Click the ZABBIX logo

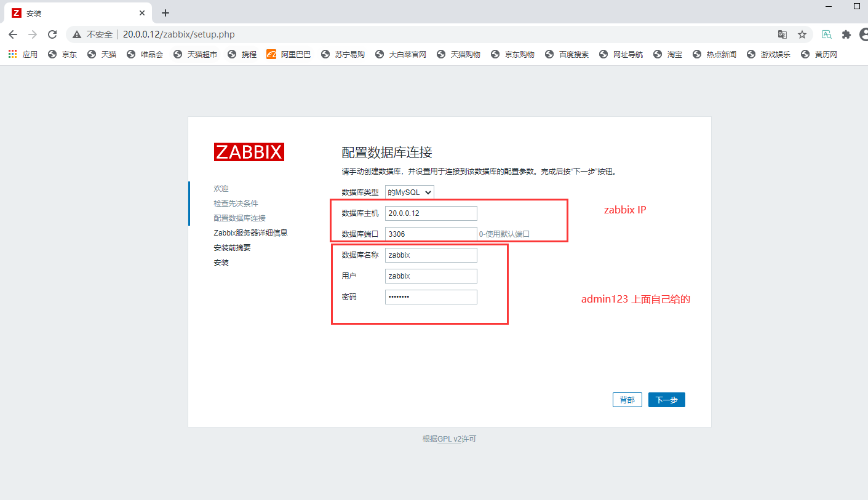[249, 152]
